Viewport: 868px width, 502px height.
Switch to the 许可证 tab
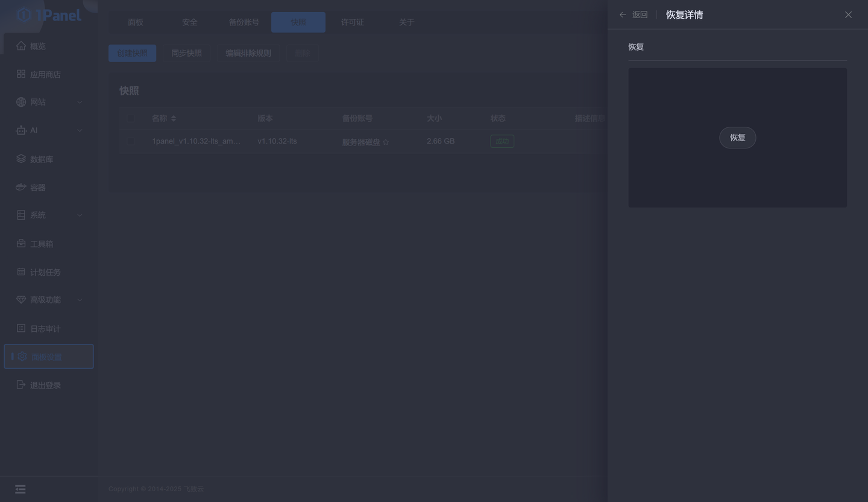click(x=352, y=22)
